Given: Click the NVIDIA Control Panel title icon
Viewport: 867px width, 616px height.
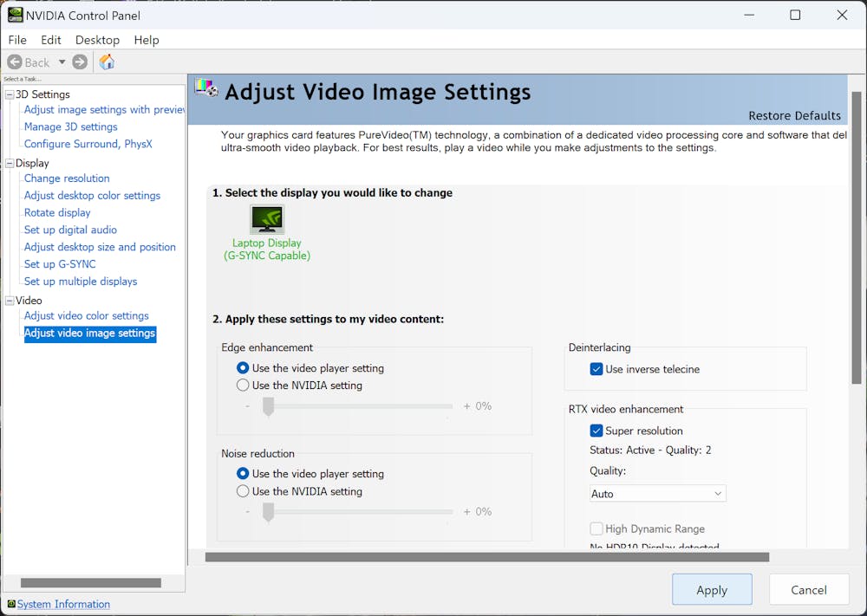Looking at the screenshot, I should [15, 15].
